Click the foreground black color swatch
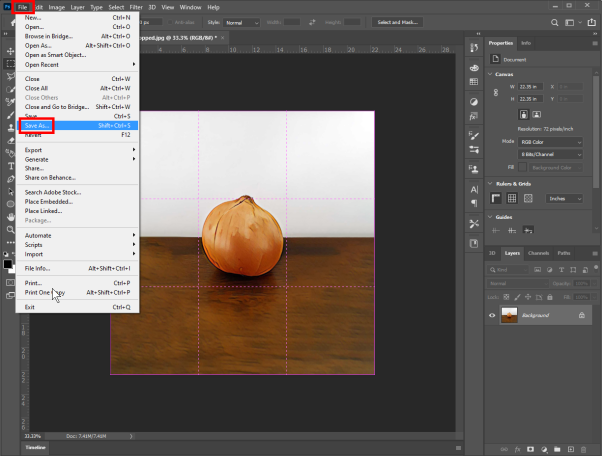Image resolution: width=602 pixels, height=456 pixels. click(x=7, y=264)
